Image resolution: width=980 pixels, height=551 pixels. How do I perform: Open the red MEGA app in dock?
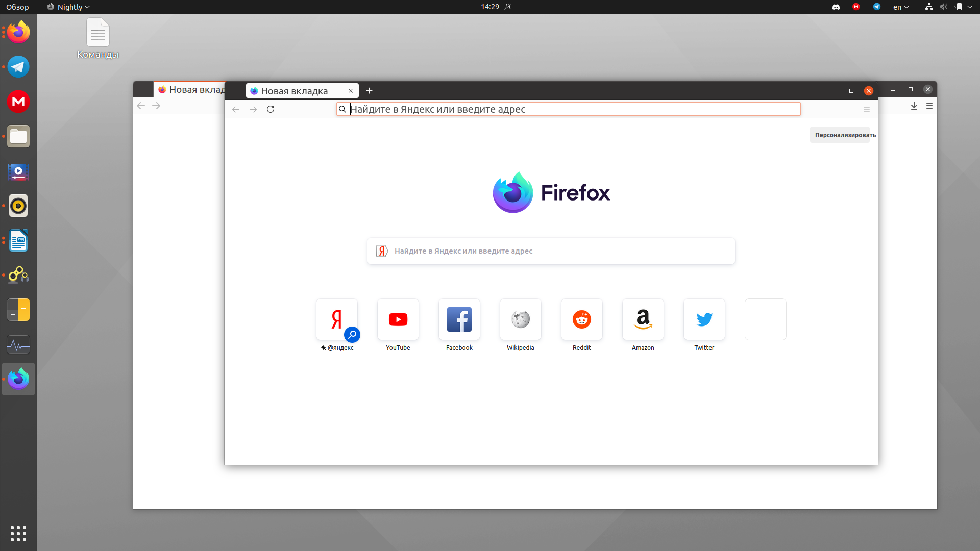tap(18, 102)
